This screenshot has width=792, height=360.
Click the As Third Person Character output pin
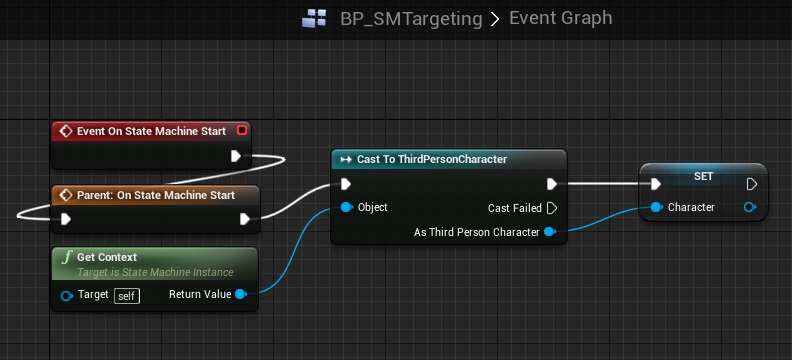[x=550, y=232]
